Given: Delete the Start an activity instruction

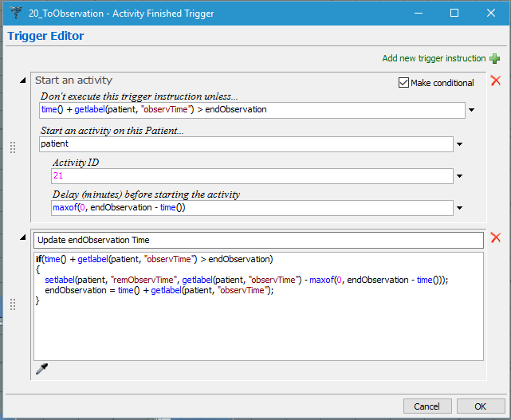Looking at the screenshot, I should 495,80.
